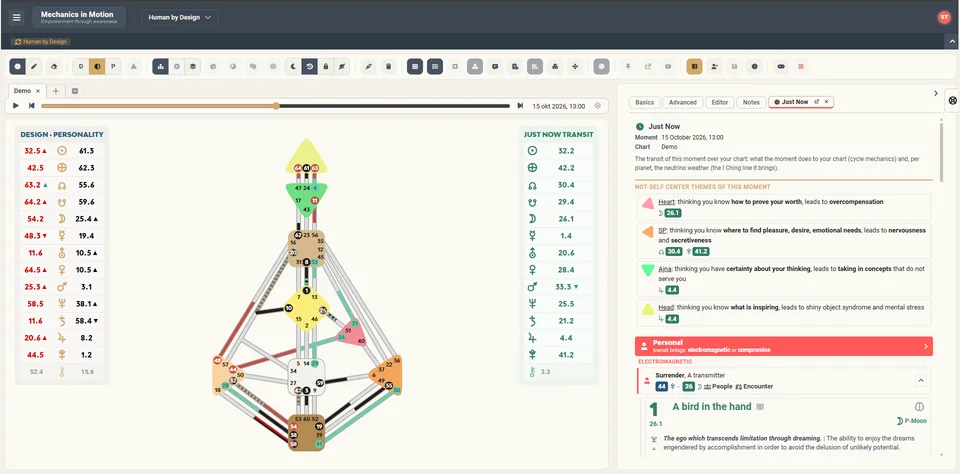Click the Human by Design breadcrumb tag

pos(40,42)
